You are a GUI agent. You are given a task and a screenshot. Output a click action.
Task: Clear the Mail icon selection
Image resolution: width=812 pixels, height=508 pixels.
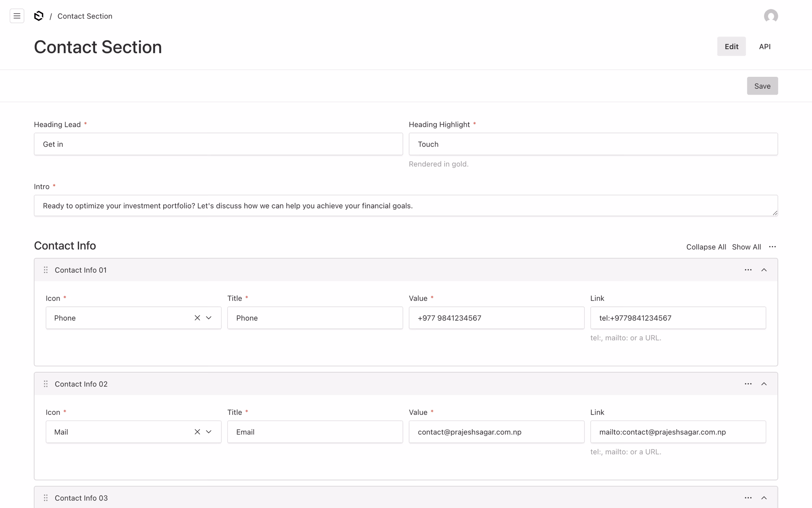(x=197, y=432)
